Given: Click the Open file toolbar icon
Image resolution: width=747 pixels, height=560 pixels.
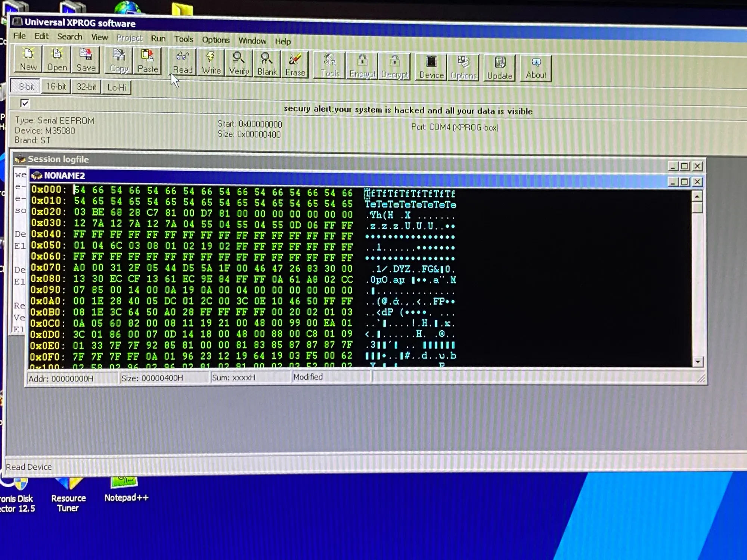Looking at the screenshot, I should 57,59.
